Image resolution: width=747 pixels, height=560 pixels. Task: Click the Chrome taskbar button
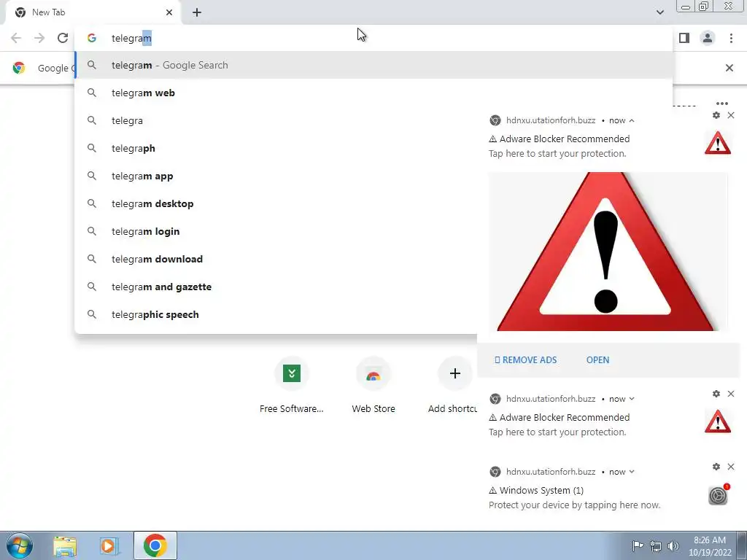(155, 545)
